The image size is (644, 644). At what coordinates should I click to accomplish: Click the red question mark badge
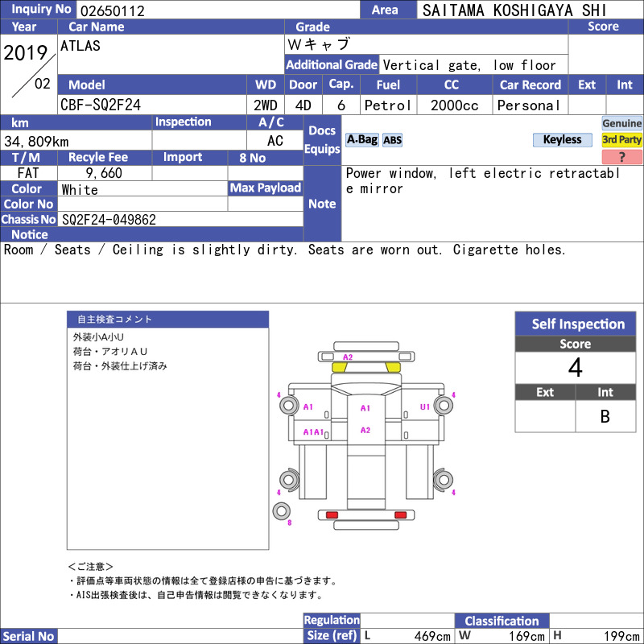(621, 156)
